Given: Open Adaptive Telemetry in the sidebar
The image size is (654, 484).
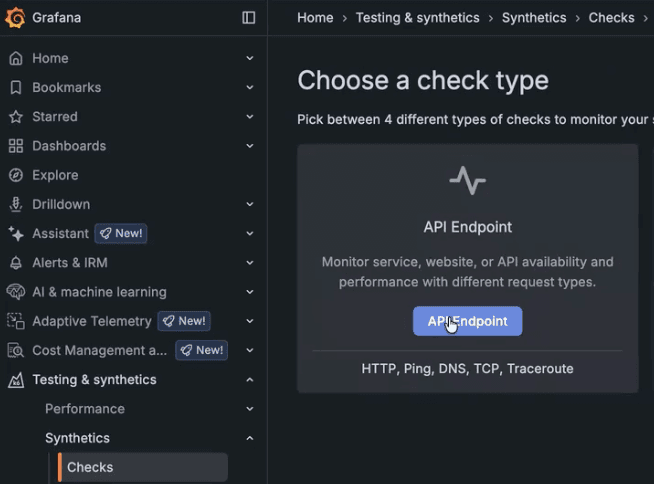Looking at the screenshot, I should (92, 321).
